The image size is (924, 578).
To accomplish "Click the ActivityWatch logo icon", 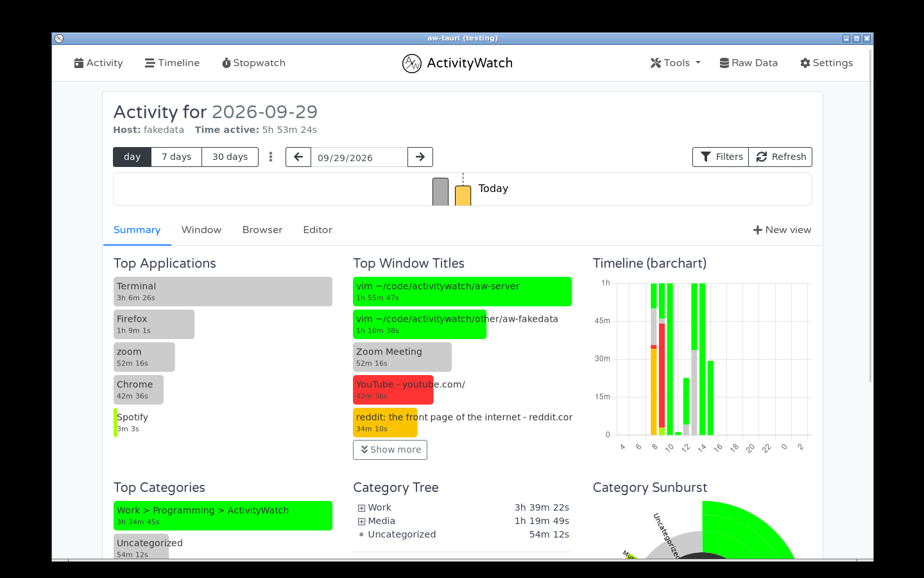I will (412, 64).
